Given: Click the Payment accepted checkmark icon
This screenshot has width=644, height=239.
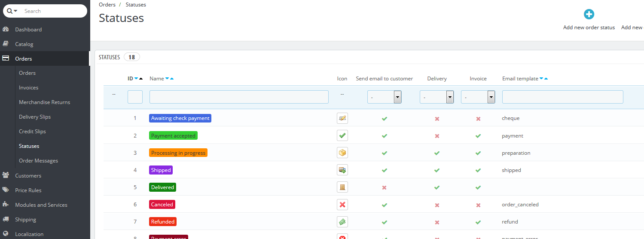Looking at the screenshot, I should (x=342, y=136).
